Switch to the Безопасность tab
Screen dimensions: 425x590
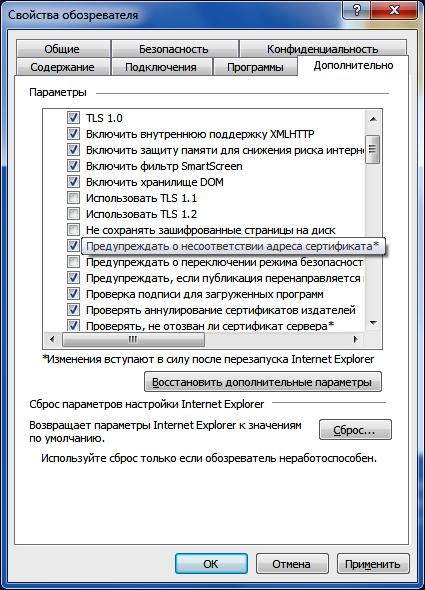click(x=174, y=49)
